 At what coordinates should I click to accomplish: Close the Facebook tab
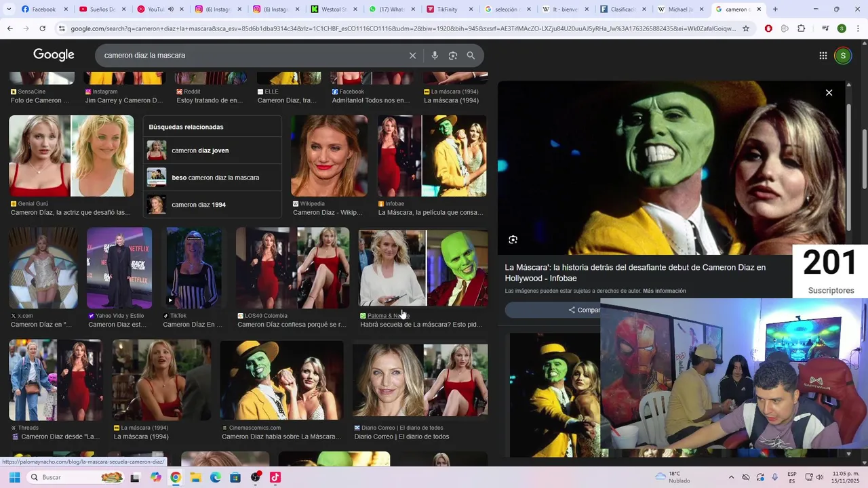coord(66,9)
